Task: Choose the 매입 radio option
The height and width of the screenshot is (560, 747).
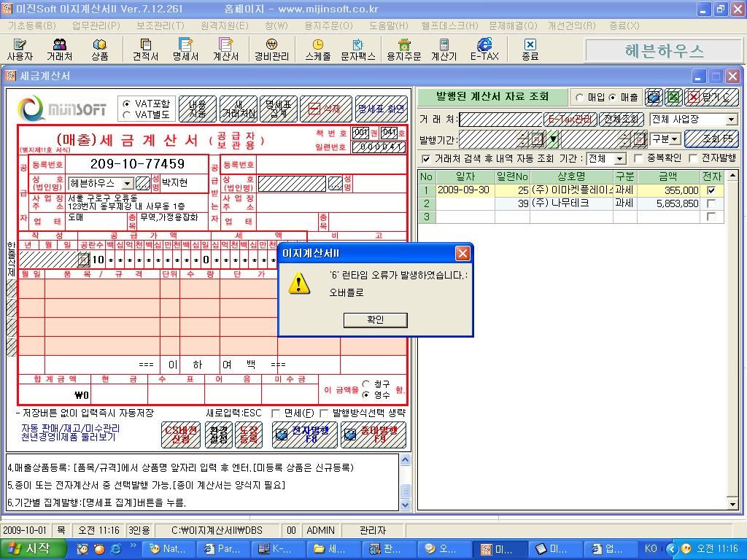Action: (x=579, y=98)
